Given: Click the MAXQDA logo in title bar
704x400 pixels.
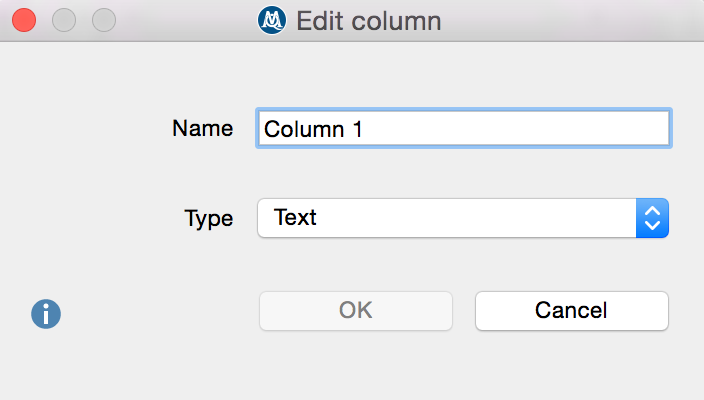Looking at the screenshot, I should pyautogui.click(x=272, y=20).
